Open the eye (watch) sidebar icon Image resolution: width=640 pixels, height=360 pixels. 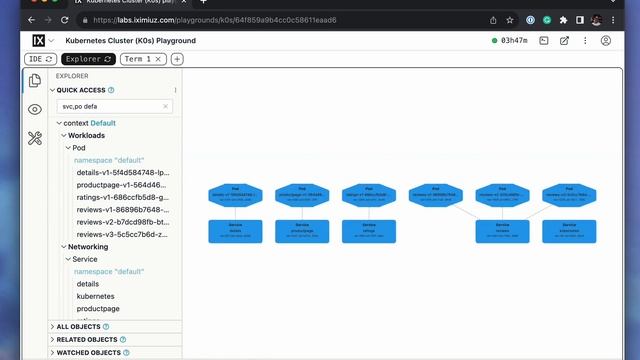35,109
